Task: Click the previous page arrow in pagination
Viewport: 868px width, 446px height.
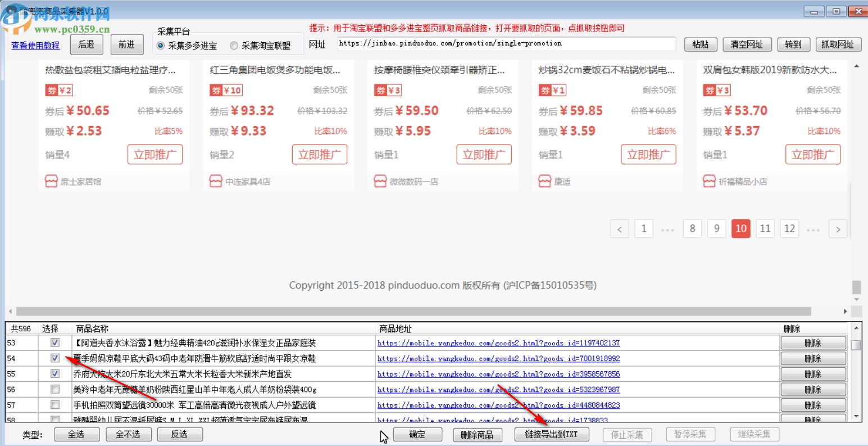Action: click(620, 228)
